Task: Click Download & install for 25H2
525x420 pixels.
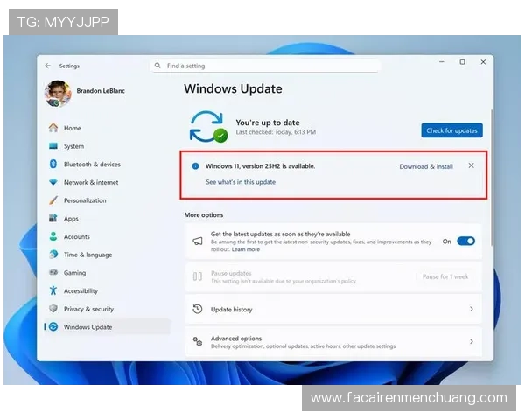Action: coord(426,166)
